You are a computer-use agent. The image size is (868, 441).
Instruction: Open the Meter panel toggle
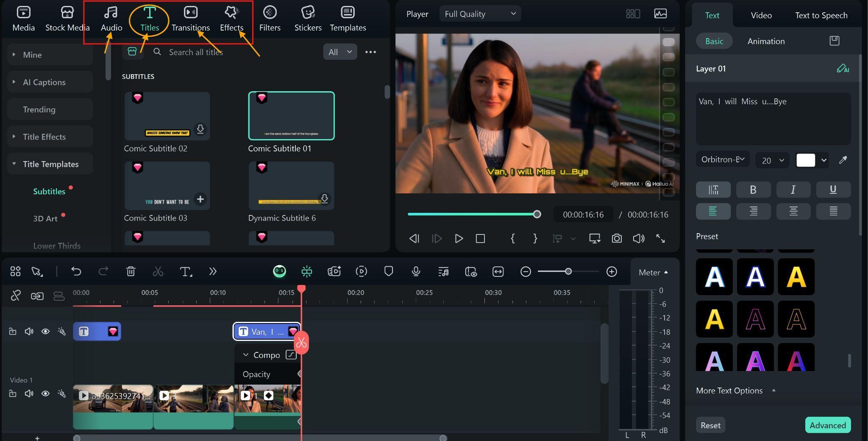(x=653, y=272)
